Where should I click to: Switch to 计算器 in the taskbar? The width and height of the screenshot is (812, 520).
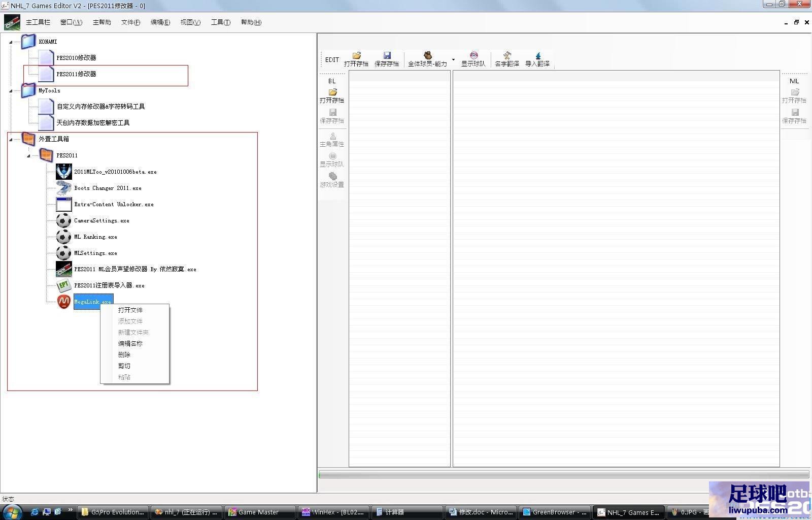(408, 512)
